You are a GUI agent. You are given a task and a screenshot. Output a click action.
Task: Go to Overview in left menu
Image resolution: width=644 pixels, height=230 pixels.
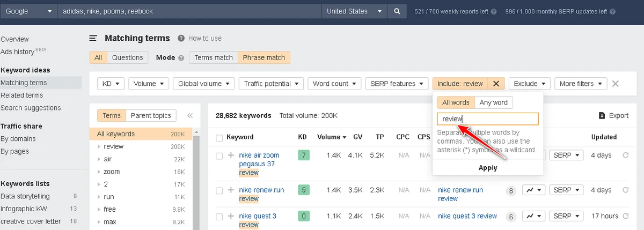point(15,39)
